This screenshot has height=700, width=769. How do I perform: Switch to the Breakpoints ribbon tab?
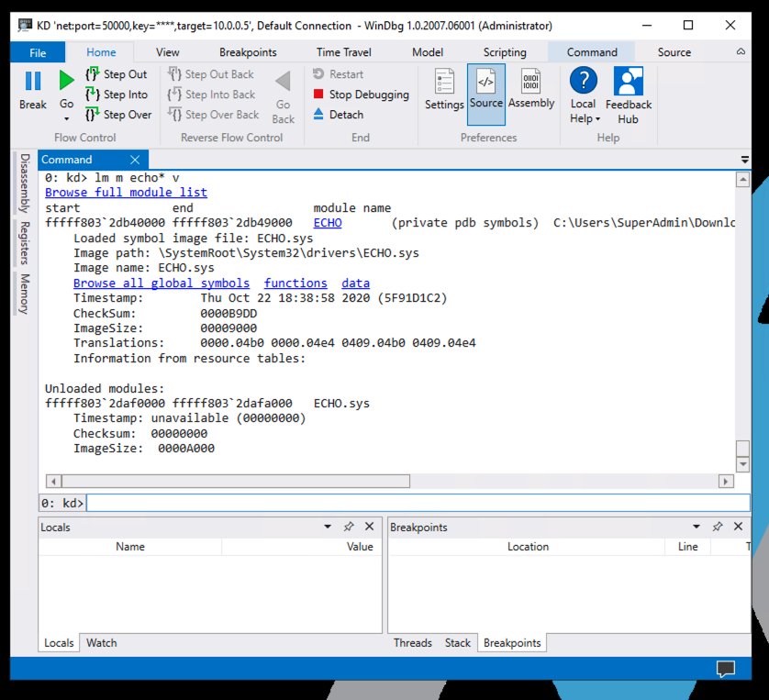coord(248,52)
